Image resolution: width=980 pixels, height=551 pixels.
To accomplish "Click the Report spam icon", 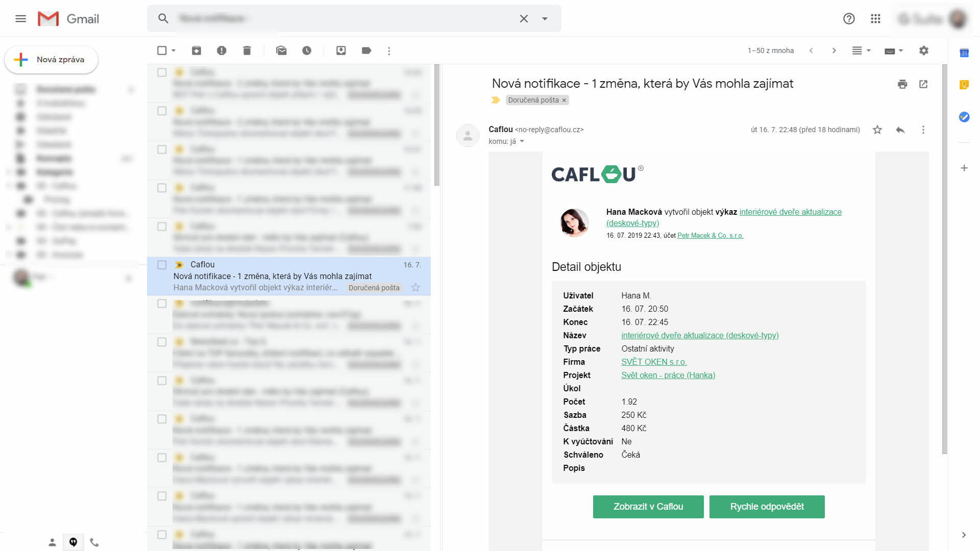I will [x=222, y=51].
